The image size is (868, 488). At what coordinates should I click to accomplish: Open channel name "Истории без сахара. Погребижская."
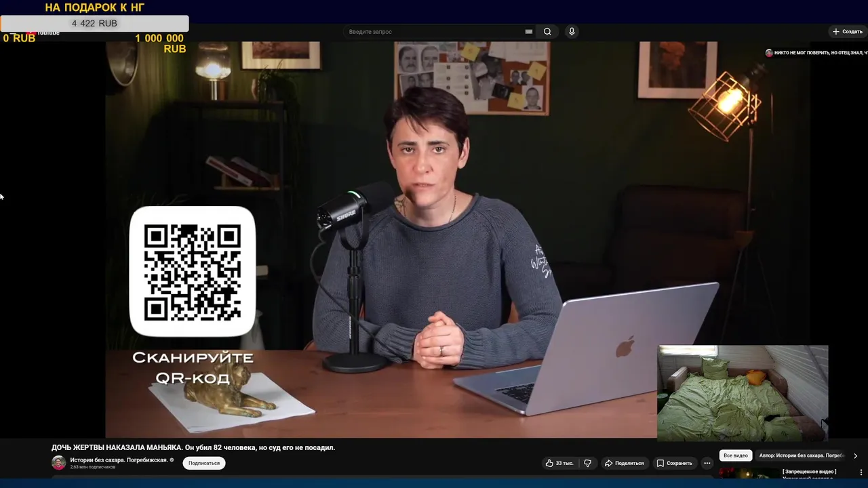(119, 460)
